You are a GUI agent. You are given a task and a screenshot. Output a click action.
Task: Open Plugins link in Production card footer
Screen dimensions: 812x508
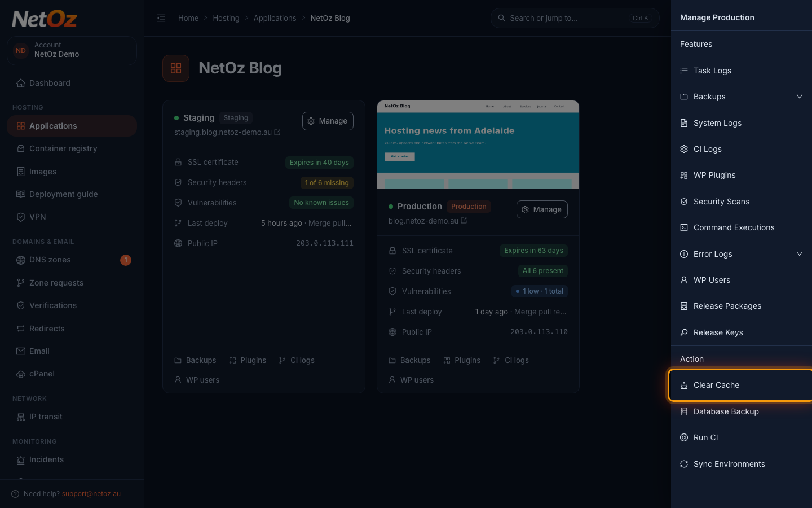pos(462,360)
